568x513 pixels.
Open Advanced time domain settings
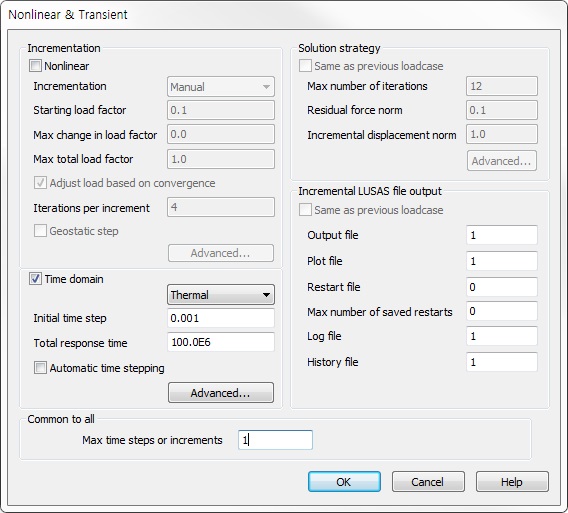click(x=221, y=393)
